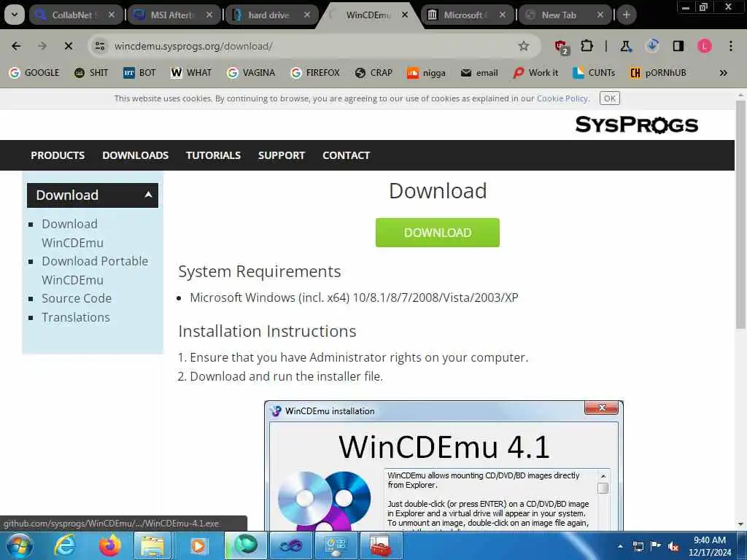Open the tab search dropdown arrow
Viewport: 747px width, 560px height.
tap(15, 15)
